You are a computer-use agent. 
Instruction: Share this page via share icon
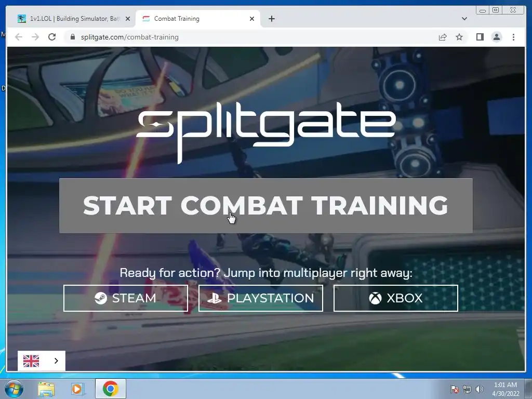coord(443,37)
